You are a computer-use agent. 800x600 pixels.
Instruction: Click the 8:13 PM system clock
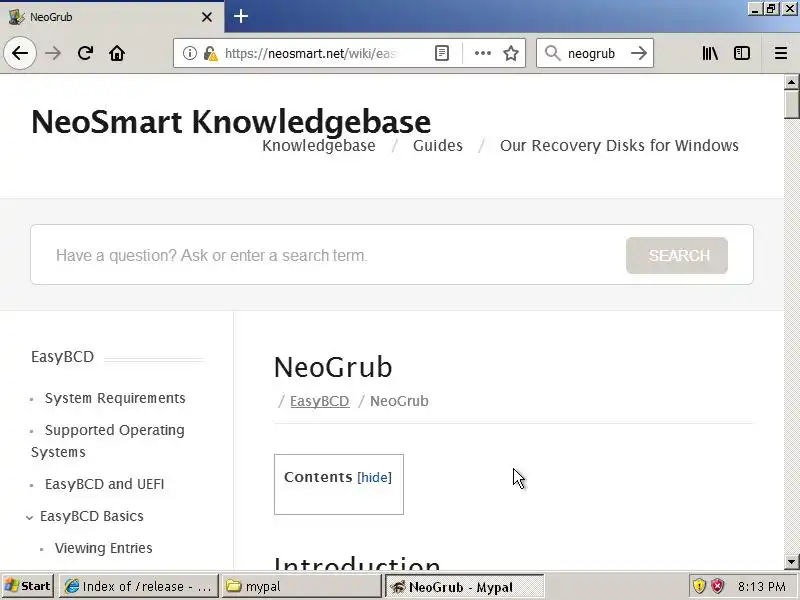point(762,586)
